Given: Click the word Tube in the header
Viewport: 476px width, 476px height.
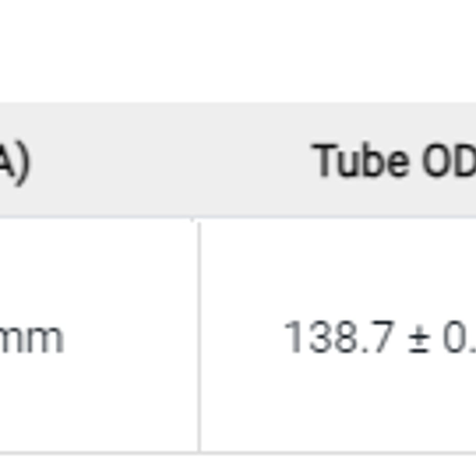Looking at the screenshot, I should coord(360,160).
